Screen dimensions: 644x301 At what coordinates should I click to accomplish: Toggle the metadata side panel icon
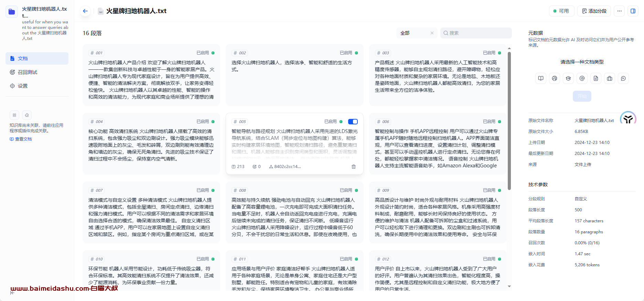pyautogui.click(x=633, y=11)
